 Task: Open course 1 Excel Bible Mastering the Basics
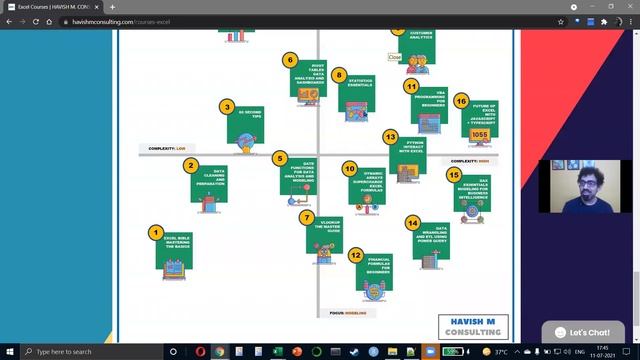pos(174,251)
